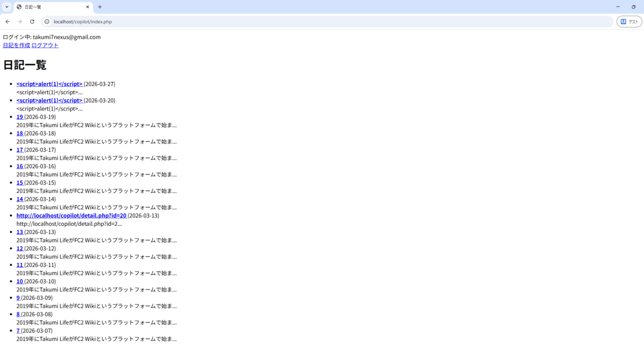The height and width of the screenshot is (344, 644).
Task: Click excerpt http://localhost/copilot/detail.php?id=2...
Action: 69,224
